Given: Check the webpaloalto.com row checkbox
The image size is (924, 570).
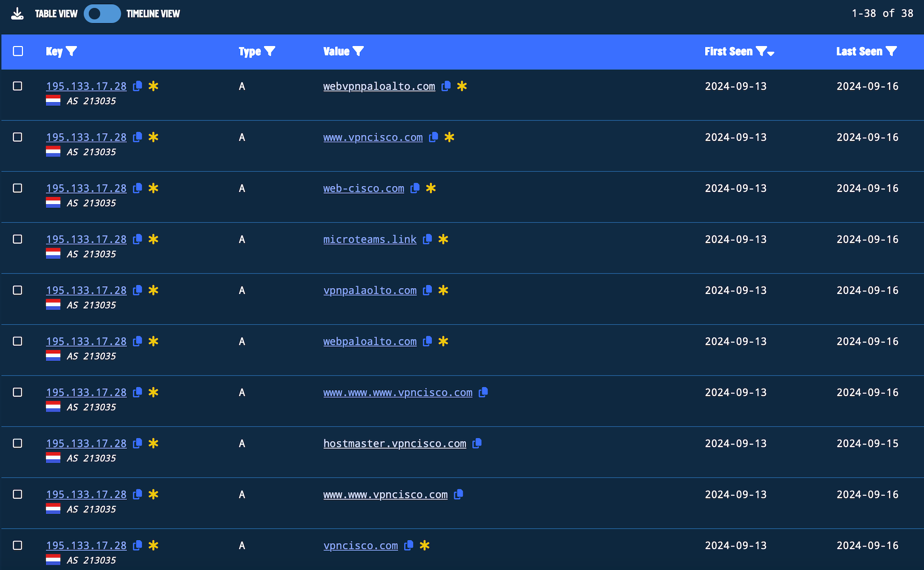Looking at the screenshot, I should [x=18, y=341].
